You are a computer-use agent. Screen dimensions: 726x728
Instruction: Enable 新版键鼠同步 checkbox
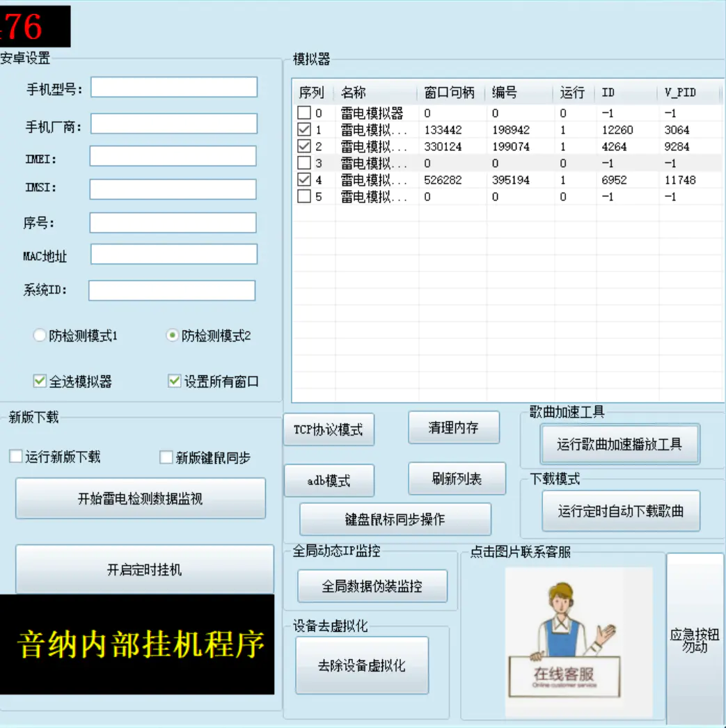166,457
